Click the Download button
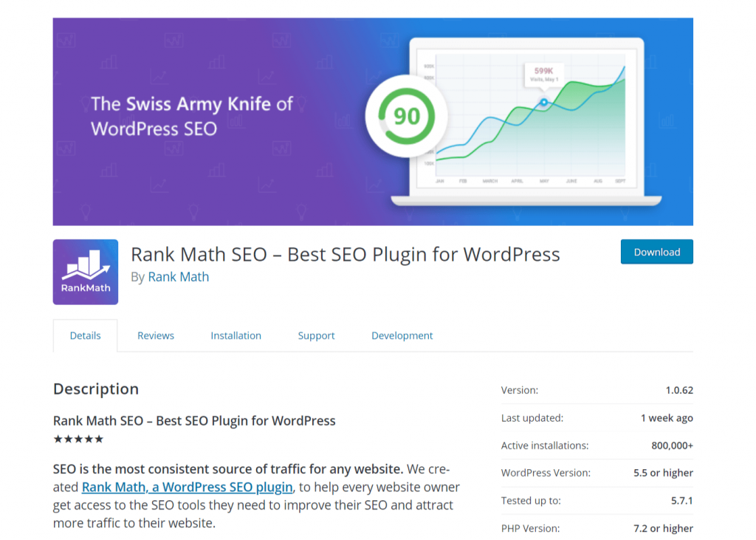The width and height of the screenshot is (756, 540). [656, 251]
